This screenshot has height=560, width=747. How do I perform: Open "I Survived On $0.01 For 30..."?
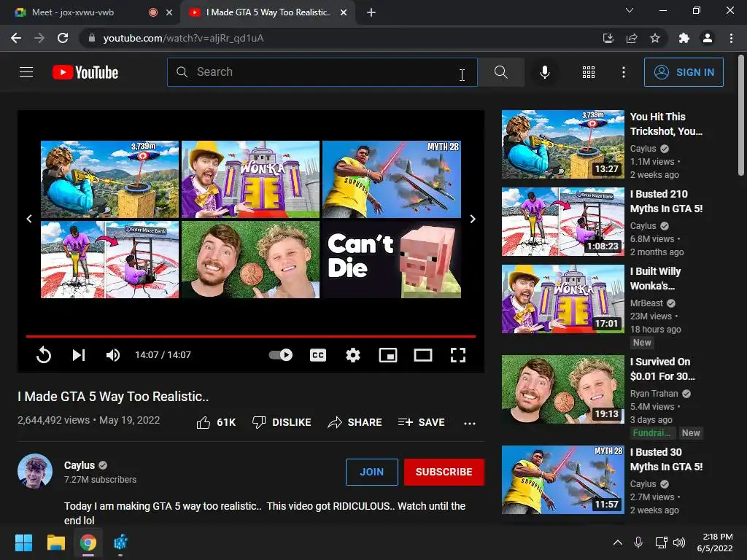click(x=662, y=368)
